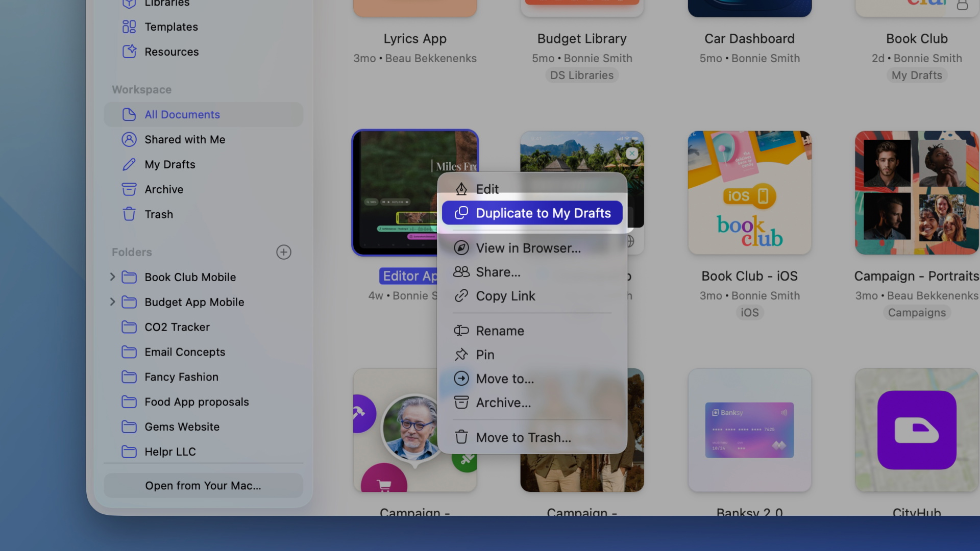
Task: Choose Share… from the context menu
Action: pos(532,272)
